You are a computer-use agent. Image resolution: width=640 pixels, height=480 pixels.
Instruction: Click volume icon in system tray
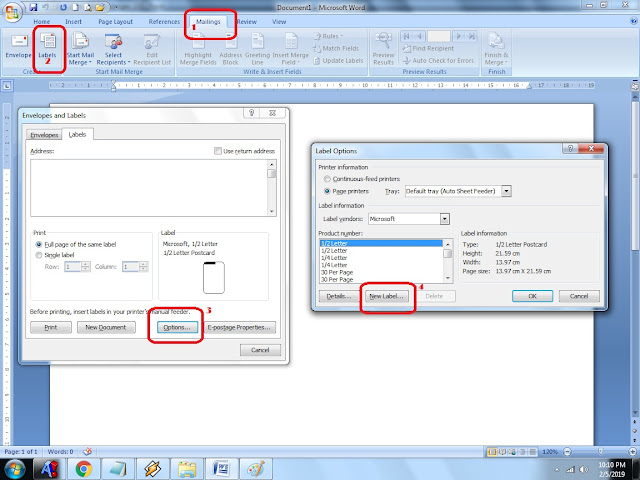pos(584,470)
